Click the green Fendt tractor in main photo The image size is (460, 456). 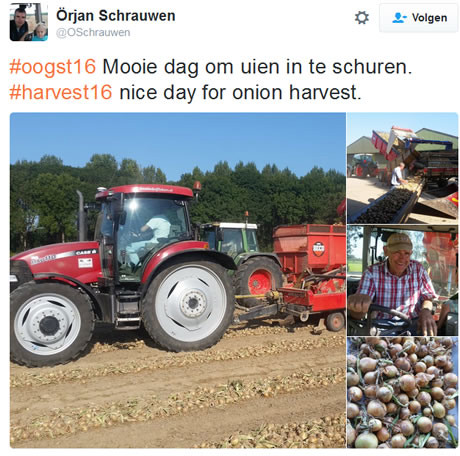[x=242, y=253]
